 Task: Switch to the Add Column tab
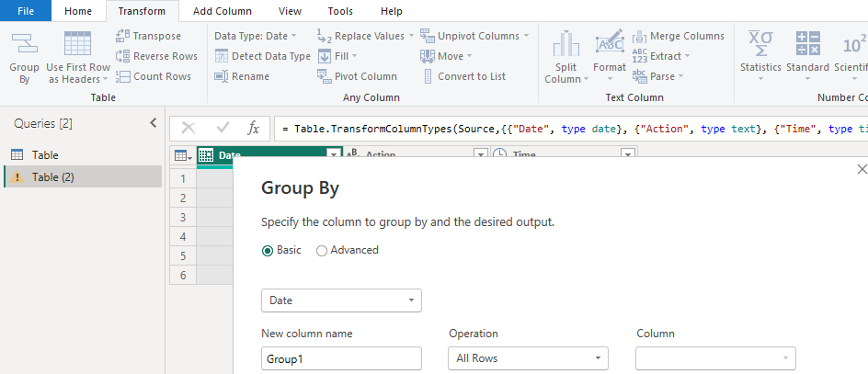[222, 10]
